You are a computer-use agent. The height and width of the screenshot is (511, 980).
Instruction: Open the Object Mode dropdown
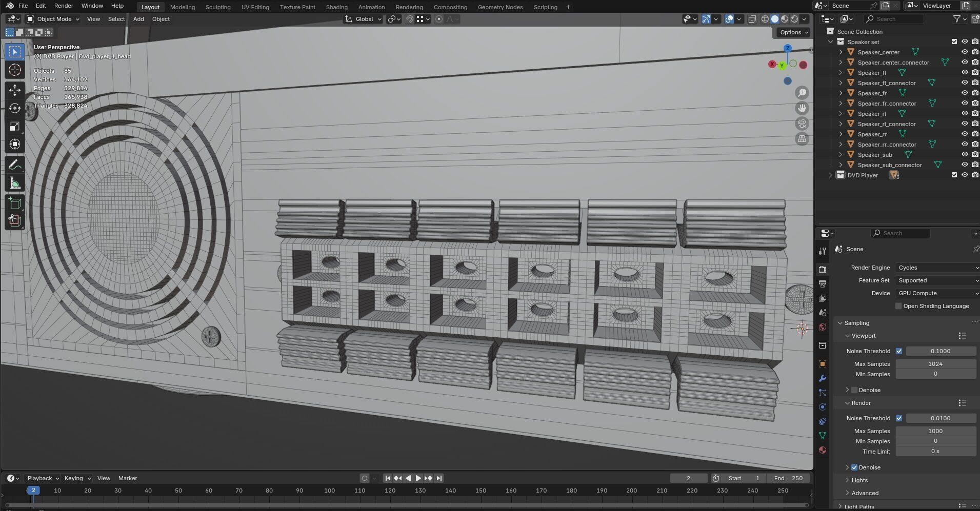tap(53, 19)
